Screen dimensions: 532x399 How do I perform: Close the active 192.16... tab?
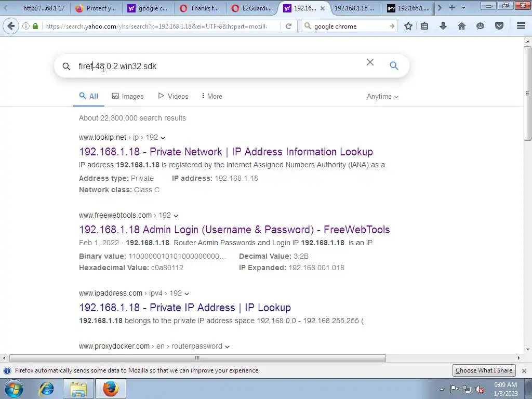tap(323, 8)
